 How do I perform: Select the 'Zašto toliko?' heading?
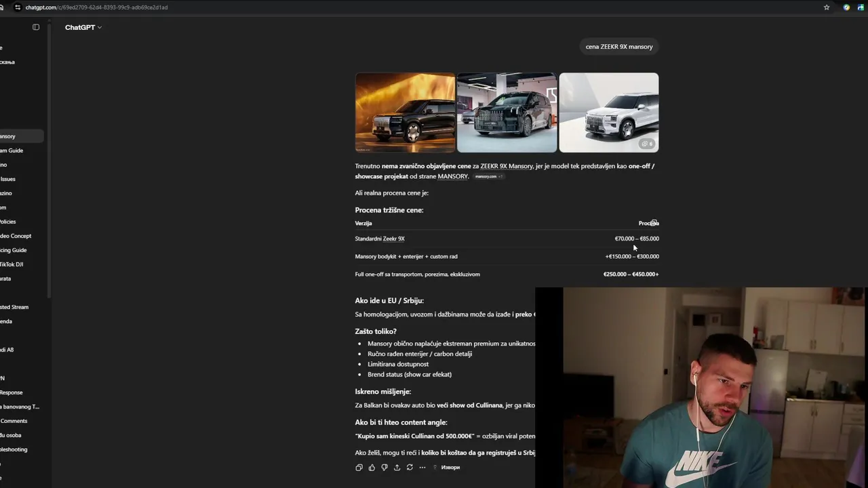[376, 331]
